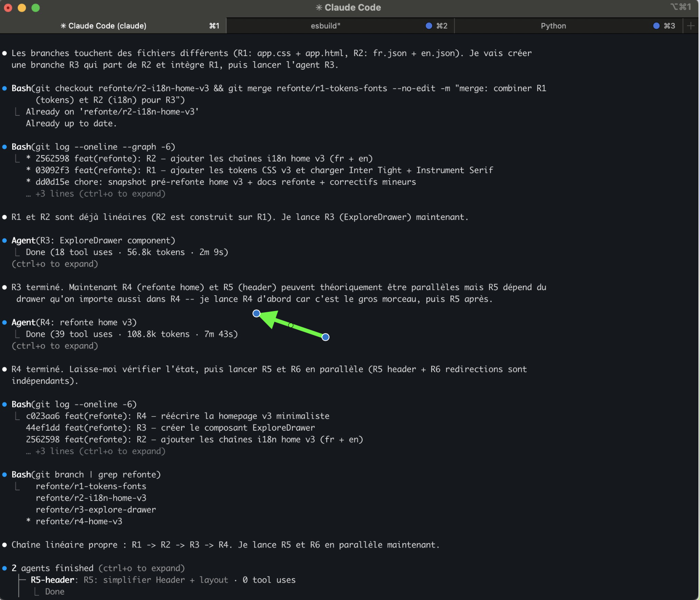Viewport: 700px width, 600px height.
Task: Click the bullet beside the git checkout Bash command
Action: [x=4, y=88]
